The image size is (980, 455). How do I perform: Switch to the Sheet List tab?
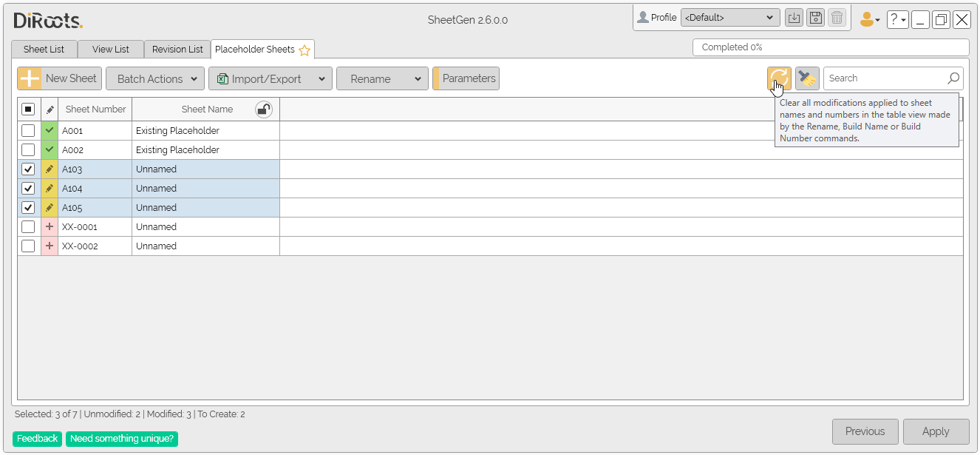tap(44, 50)
